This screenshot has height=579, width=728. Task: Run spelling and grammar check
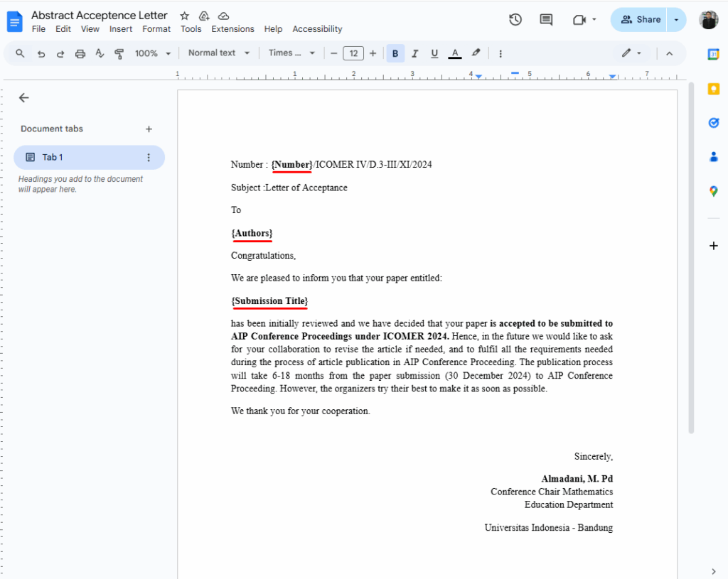tap(100, 53)
